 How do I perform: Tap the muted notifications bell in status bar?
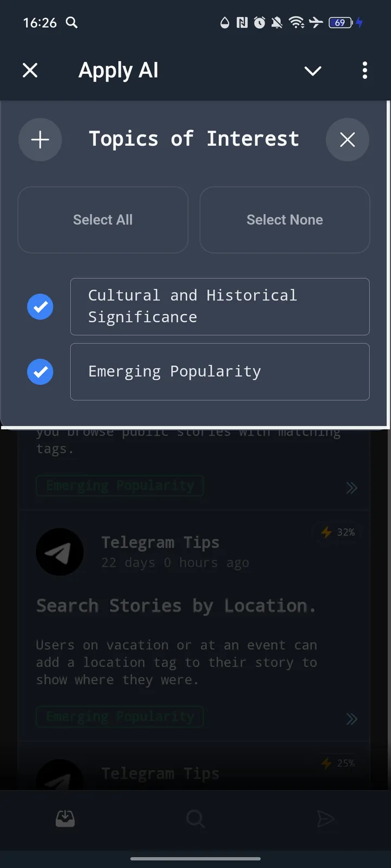[x=276, y=23]
